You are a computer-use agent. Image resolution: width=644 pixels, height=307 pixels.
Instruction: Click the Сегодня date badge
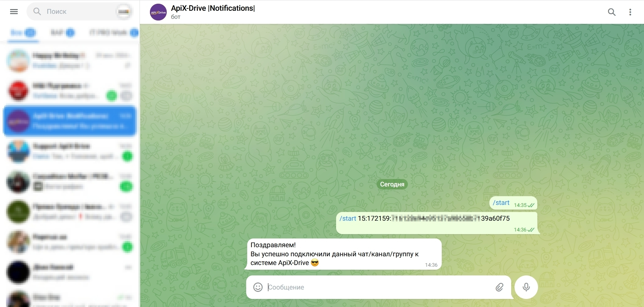(x=392, y=184)
